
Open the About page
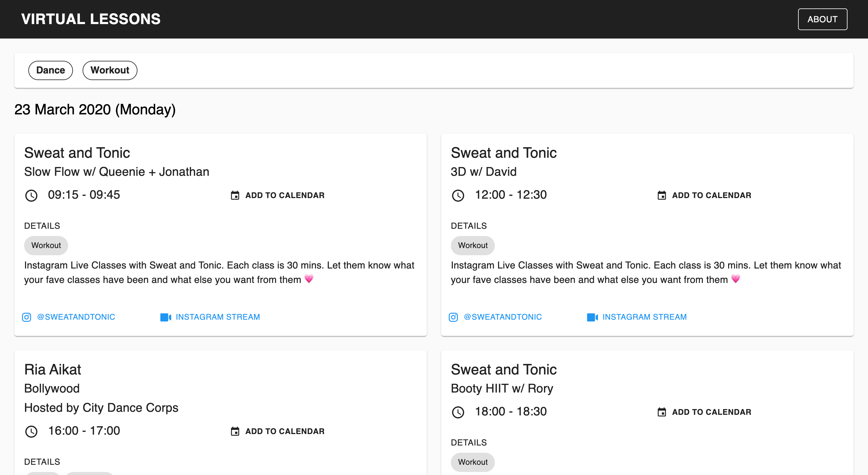click(x=822, y=19)
